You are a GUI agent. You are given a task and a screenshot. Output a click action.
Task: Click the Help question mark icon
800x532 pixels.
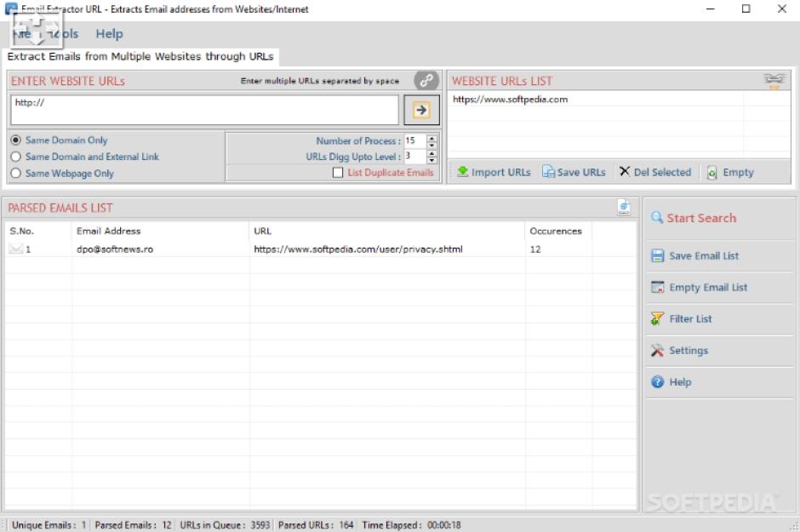[x=657, y=381]
